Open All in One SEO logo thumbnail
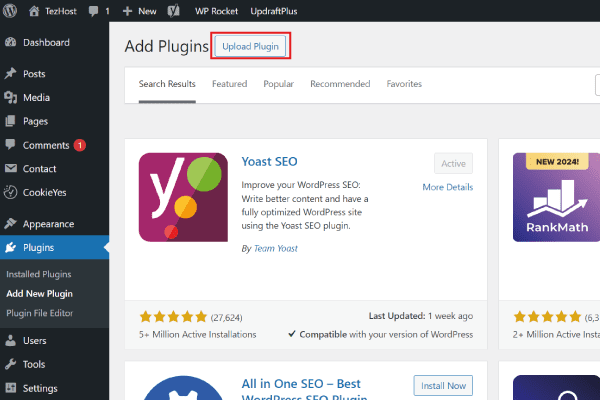Viewport: 600px width, 400px height. click(183, 388)
